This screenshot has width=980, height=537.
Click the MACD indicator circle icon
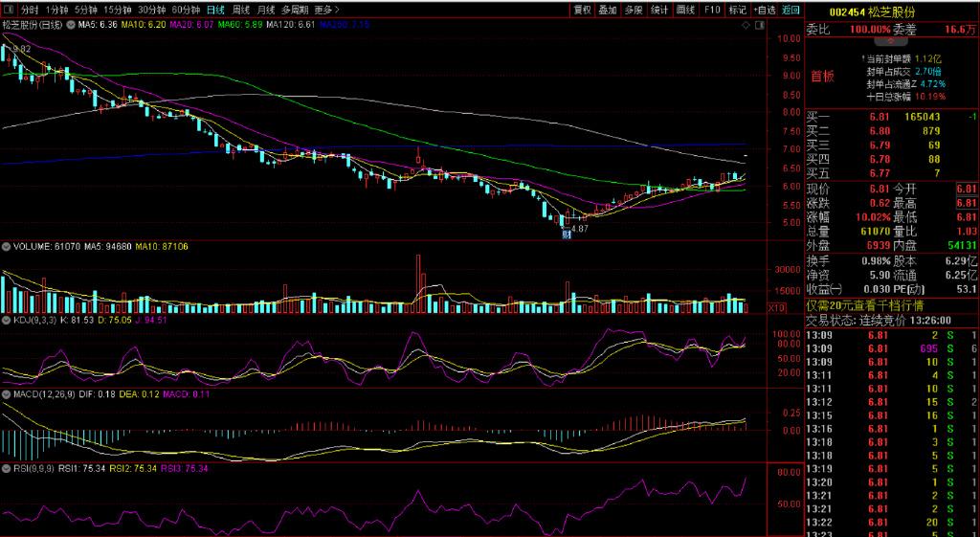point(7,393)
